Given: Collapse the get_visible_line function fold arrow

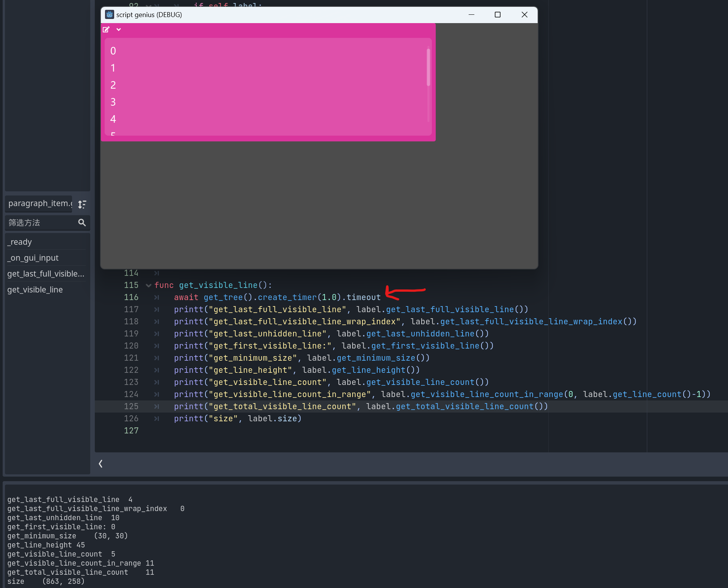Looking at the screenshot, I should [x=149, y=285].
